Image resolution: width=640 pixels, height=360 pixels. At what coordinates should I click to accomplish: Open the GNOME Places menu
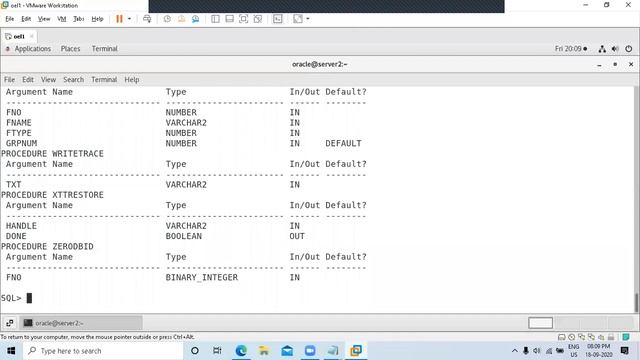pos(71,49)
